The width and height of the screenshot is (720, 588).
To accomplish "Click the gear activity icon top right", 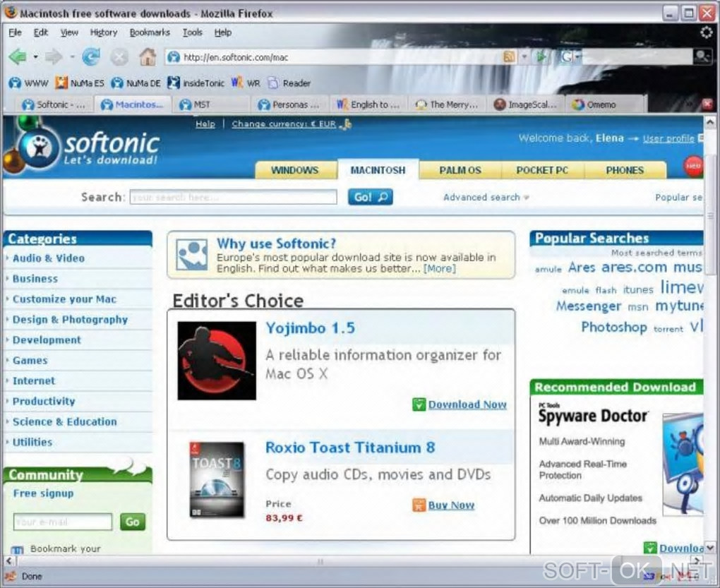I will coord(706,32).
